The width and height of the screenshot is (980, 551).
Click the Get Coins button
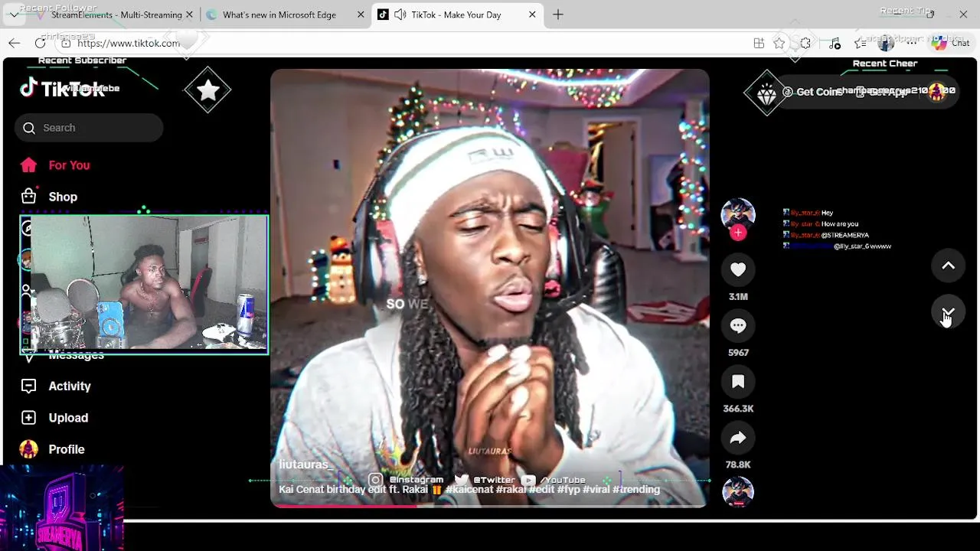[x=813, y=92]
